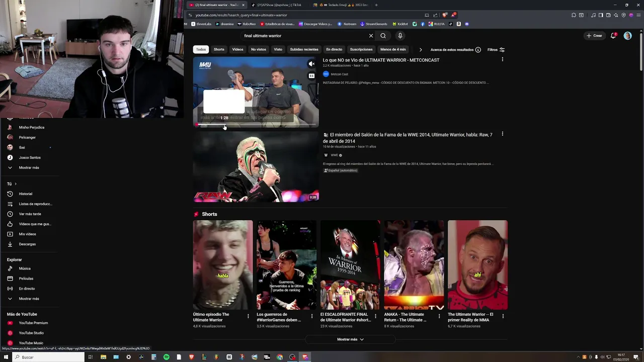Select the Subidas recientes chip
644x362 pixels.
click(304, 49)
